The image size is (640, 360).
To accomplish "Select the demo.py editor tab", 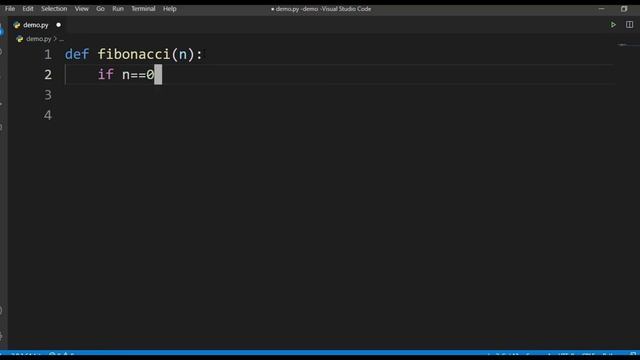I will tap(37, 25).
